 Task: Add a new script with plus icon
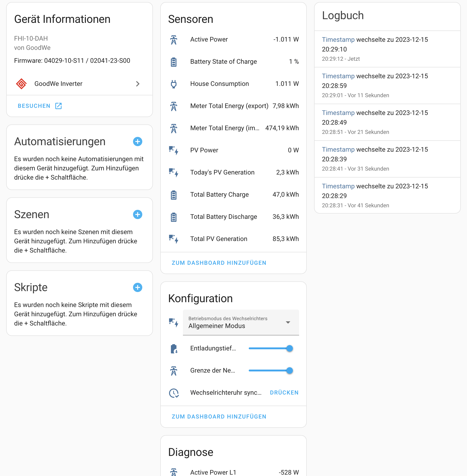pos(137,287)
